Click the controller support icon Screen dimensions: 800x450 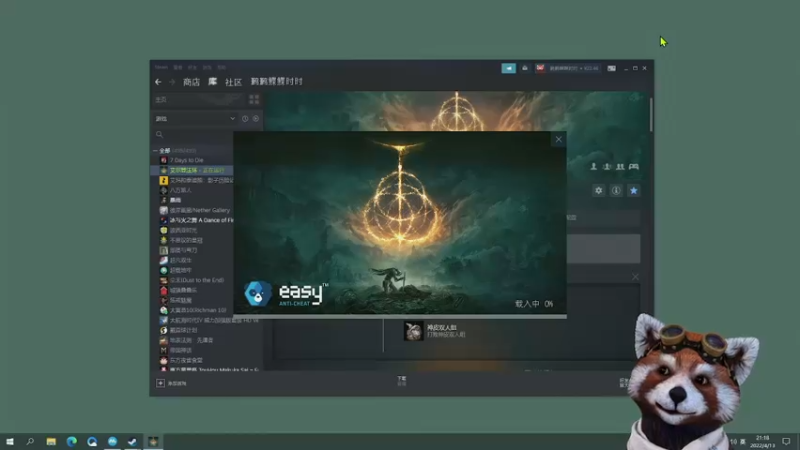pyautogui.click(x=634, y=166)
